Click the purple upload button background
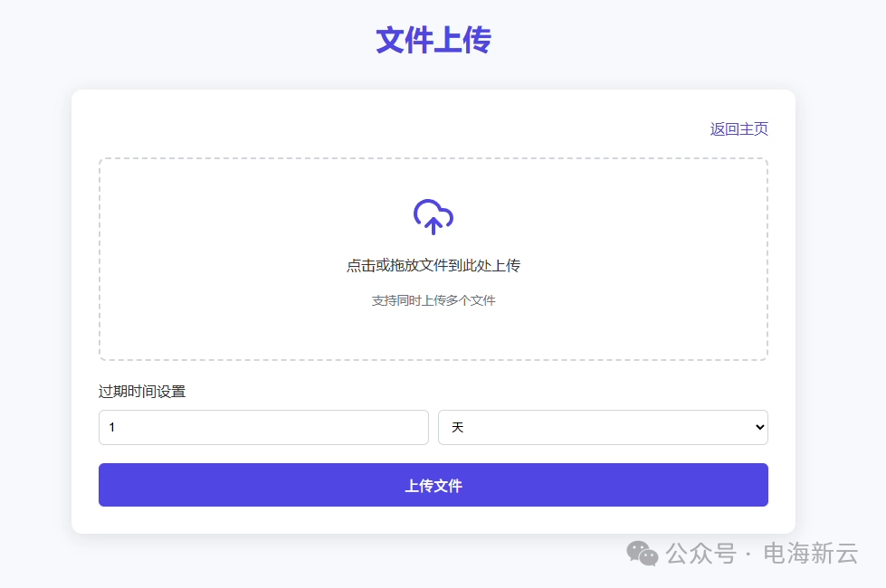Viewport: 886px width, 588px height. pos(433,485)
